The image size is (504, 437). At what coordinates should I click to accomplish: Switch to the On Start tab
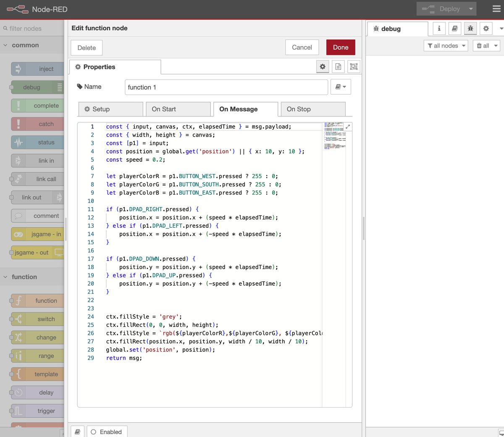pos(178,109)
